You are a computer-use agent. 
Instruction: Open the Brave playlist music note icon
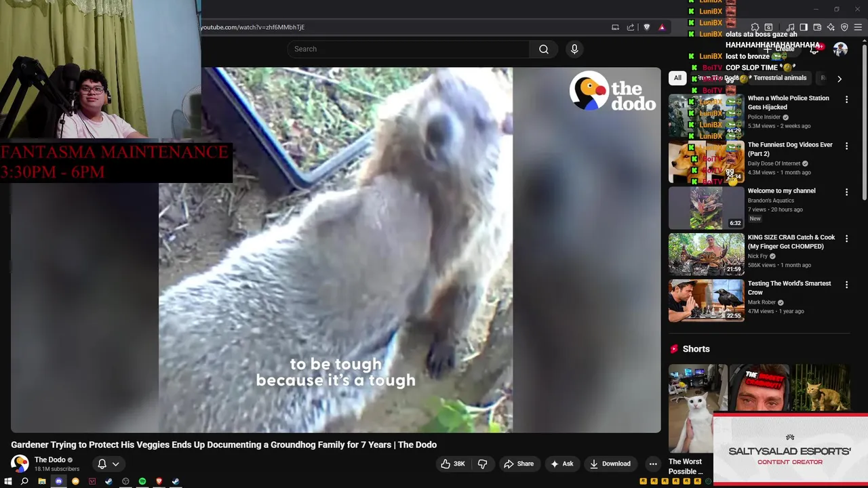[790, 27]
